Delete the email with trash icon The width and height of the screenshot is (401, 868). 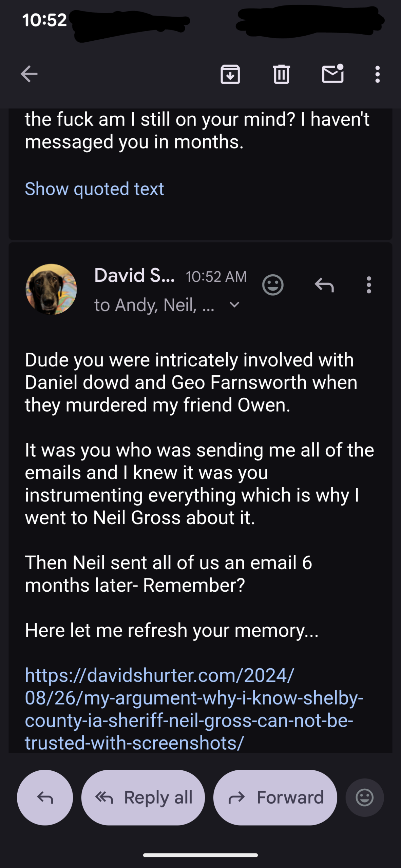(x=281, y=74)
